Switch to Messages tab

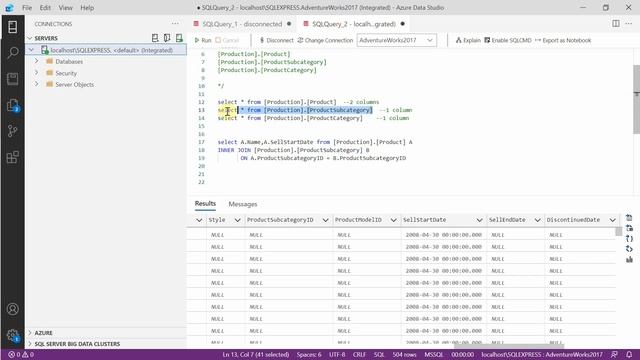tap(243, 204)
